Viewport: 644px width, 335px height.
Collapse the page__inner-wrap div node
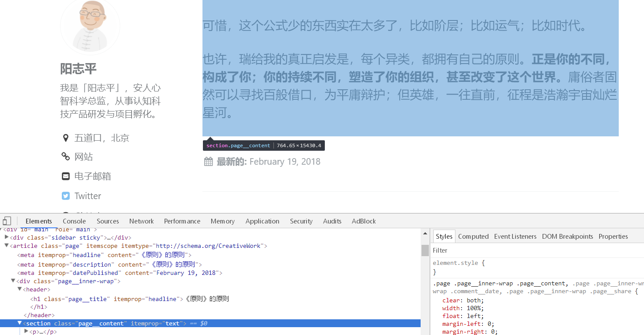13,281
